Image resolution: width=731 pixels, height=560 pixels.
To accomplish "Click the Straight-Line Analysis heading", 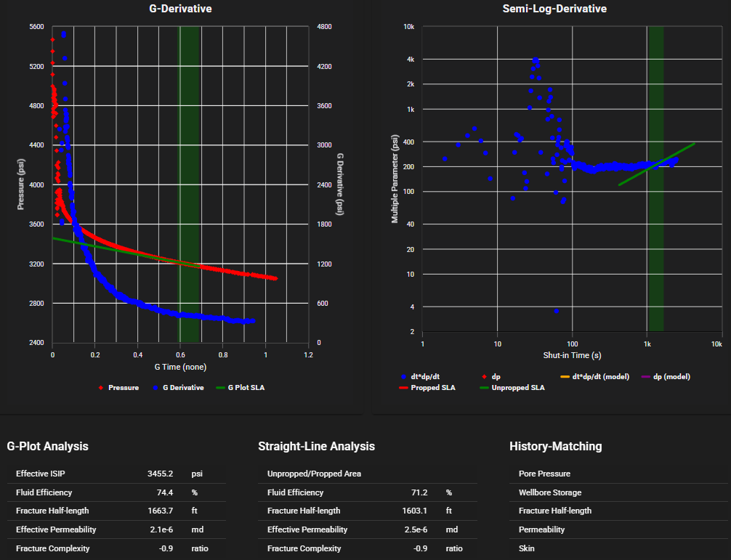I will point(316,446).
